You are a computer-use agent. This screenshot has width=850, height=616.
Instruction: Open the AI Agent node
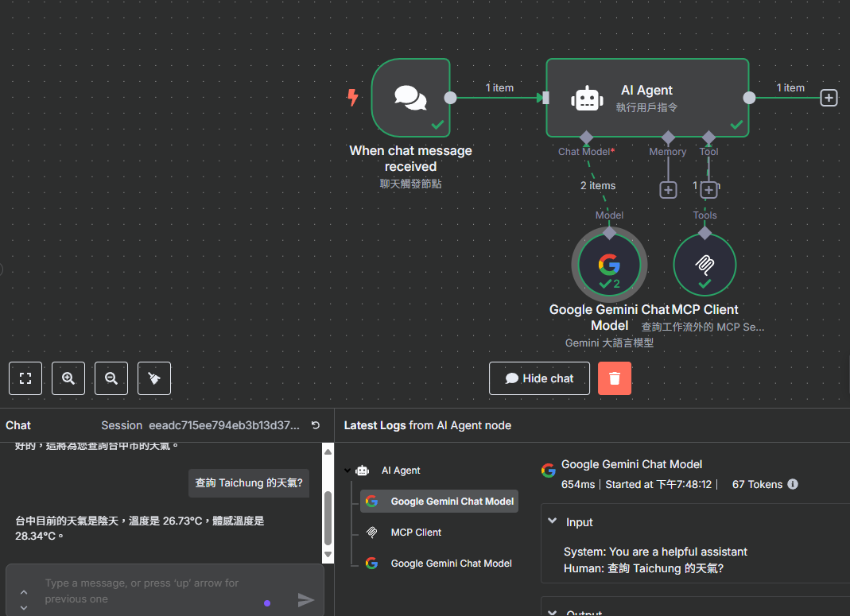[647, 98]
